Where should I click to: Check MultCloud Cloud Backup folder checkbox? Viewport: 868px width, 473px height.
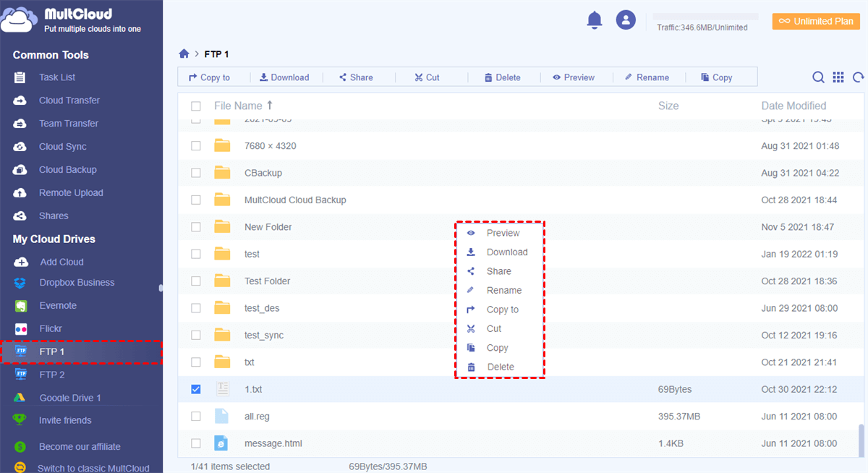[x=196, y=200]
